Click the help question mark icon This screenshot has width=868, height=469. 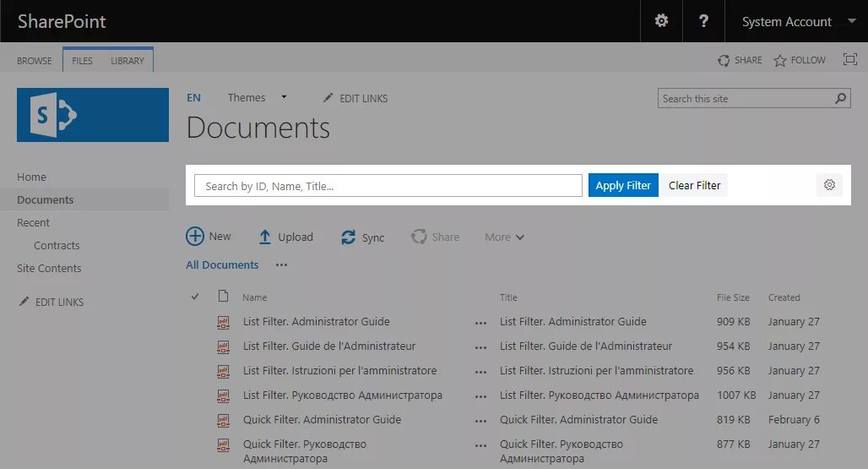click(703, 21)
